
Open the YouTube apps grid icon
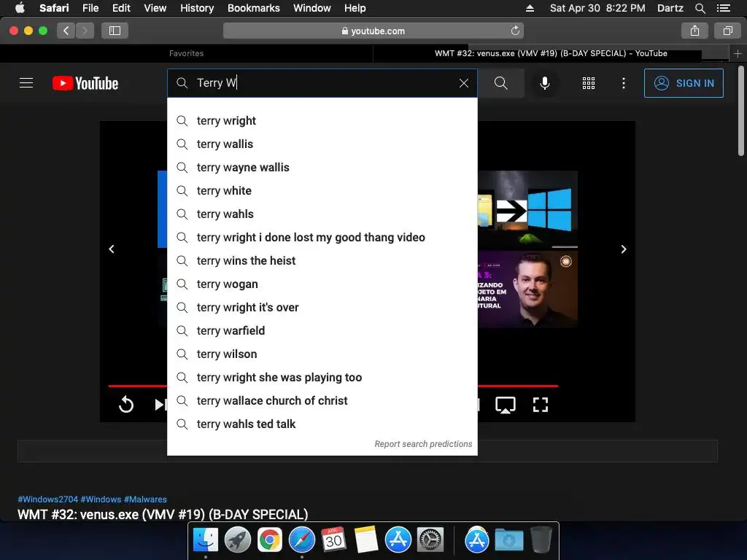pyautogui.click(x=589, y=83)
